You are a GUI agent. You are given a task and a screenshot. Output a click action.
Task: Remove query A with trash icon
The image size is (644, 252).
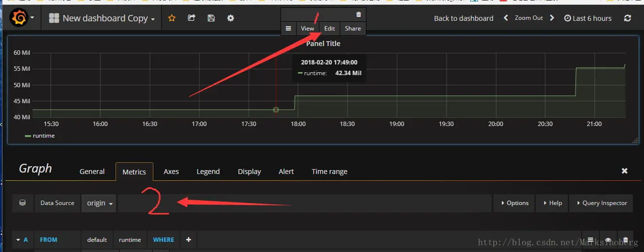626,240
